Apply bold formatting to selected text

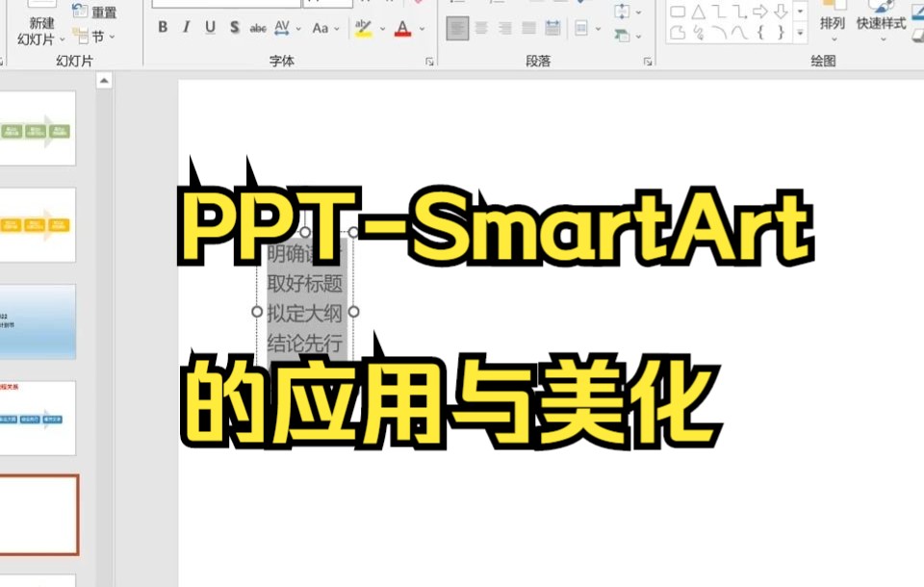pos(163,28)
